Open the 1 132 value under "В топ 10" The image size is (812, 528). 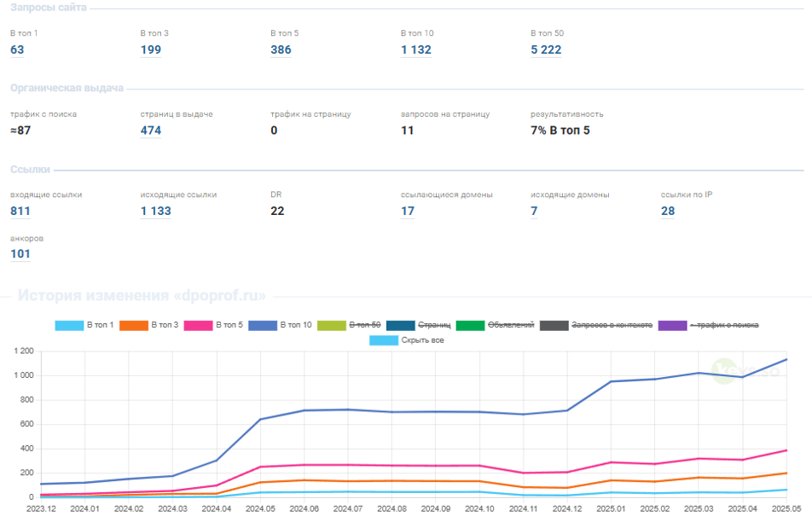pos(415,49)
